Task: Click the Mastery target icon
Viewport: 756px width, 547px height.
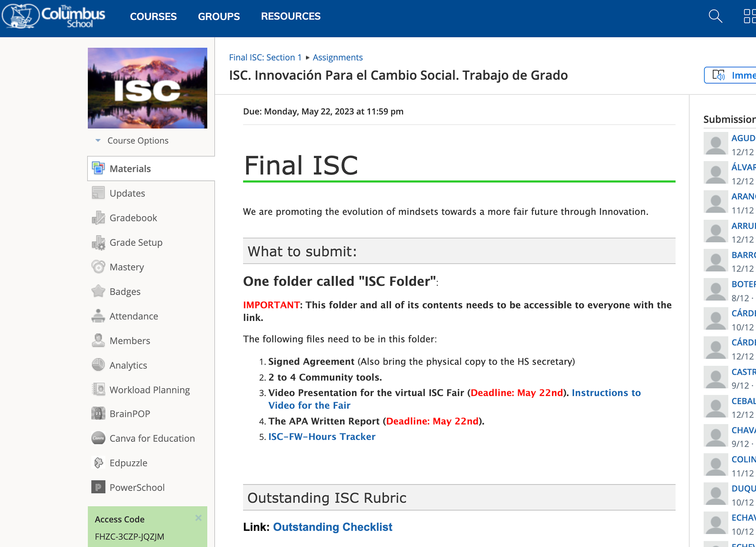Action: coord(98,267)
